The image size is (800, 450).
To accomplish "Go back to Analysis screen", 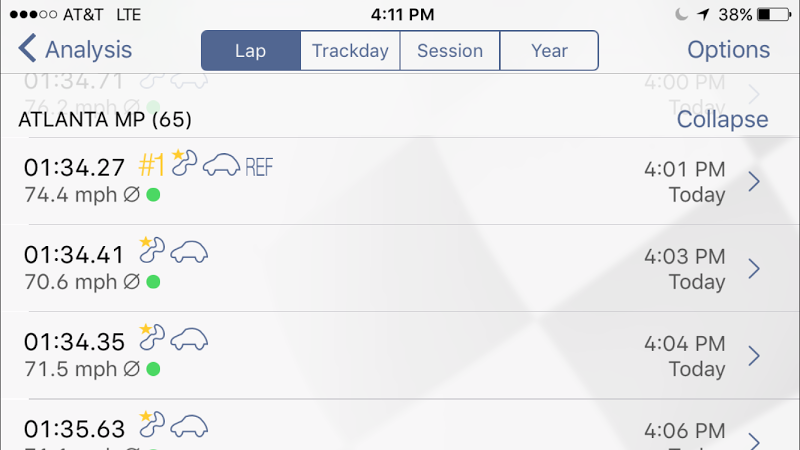I will [x=75, y=49].
